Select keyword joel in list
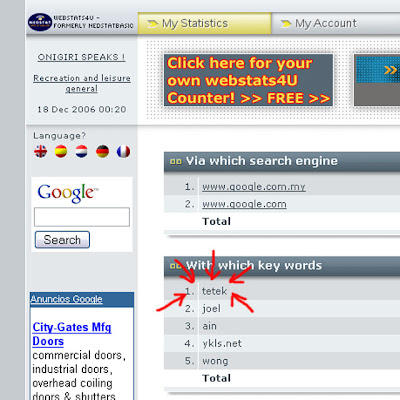400x400 pixels. pyautogui.click(x=211, y=309)
